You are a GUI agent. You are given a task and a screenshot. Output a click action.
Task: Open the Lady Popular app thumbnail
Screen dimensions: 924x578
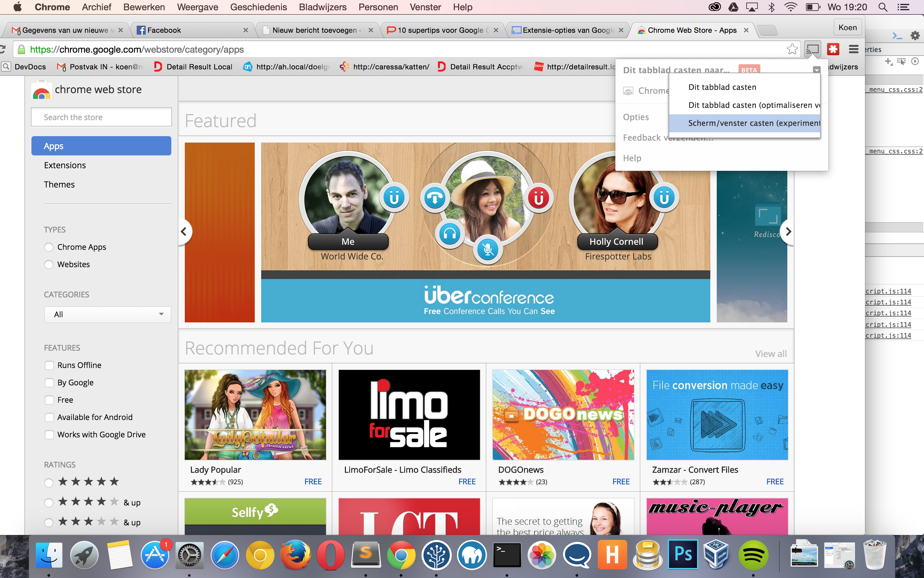pyautogui.click(x=255, y=415)
